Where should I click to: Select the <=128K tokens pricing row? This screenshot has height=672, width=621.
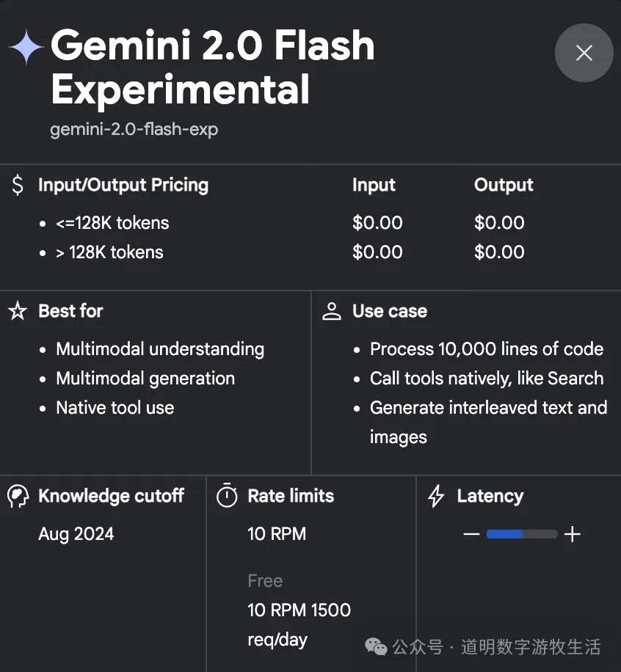(x=112, y=222)
